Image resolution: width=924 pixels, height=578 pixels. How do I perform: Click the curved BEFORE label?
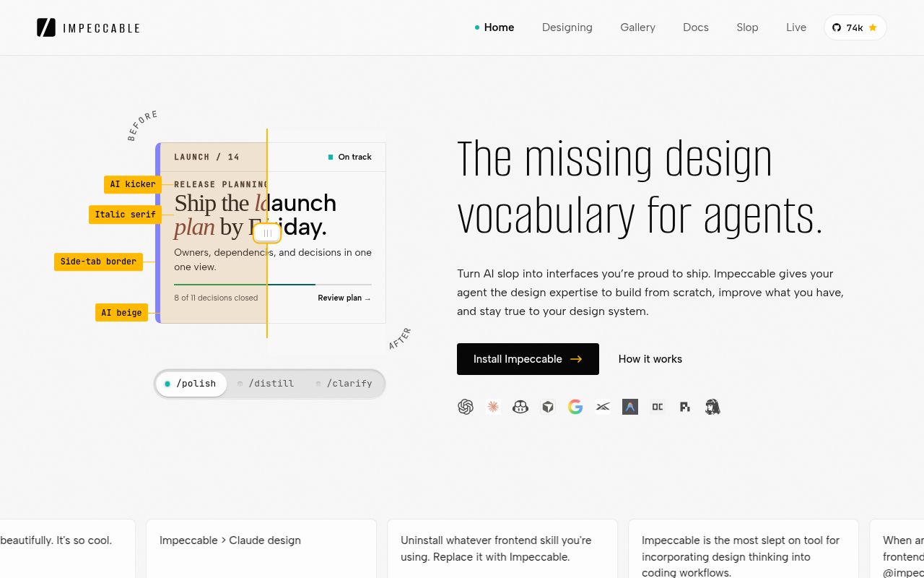click(142, 126)
